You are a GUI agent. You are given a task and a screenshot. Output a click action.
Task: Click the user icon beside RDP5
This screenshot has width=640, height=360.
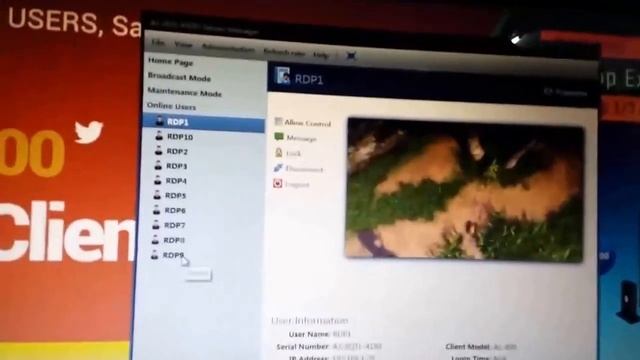coord(157,195)
